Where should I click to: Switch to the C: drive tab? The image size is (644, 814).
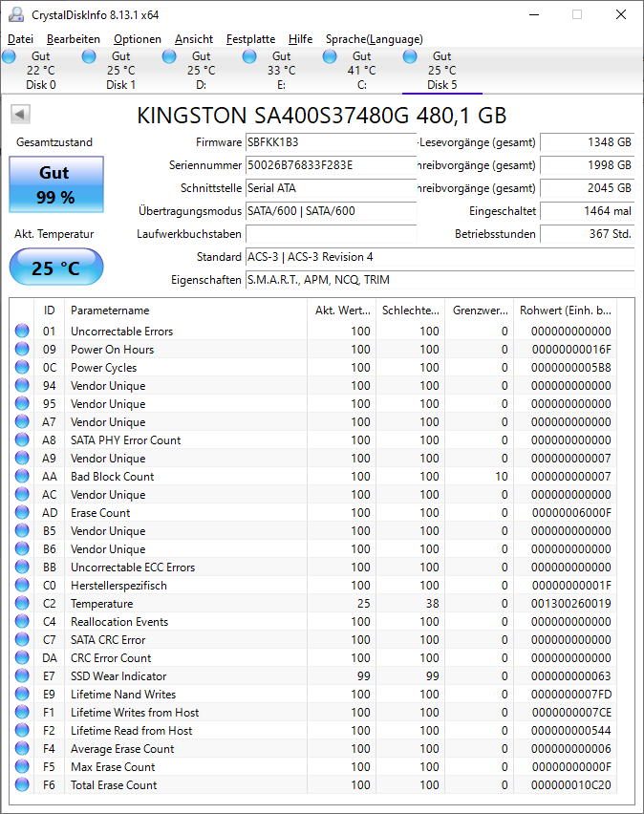[x=361, y=71]
